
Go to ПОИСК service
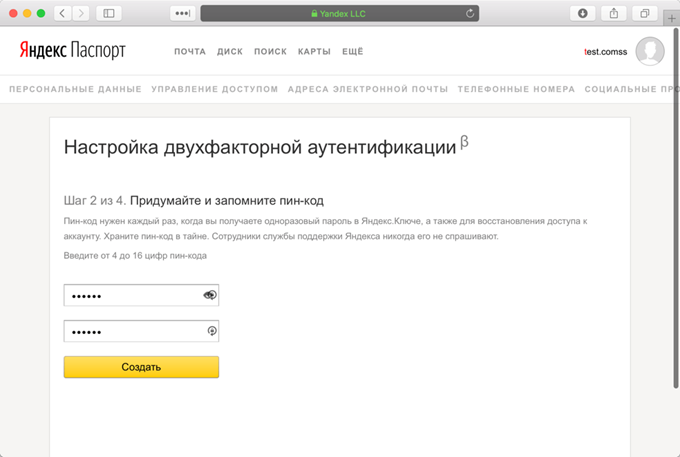pos(271,52)
